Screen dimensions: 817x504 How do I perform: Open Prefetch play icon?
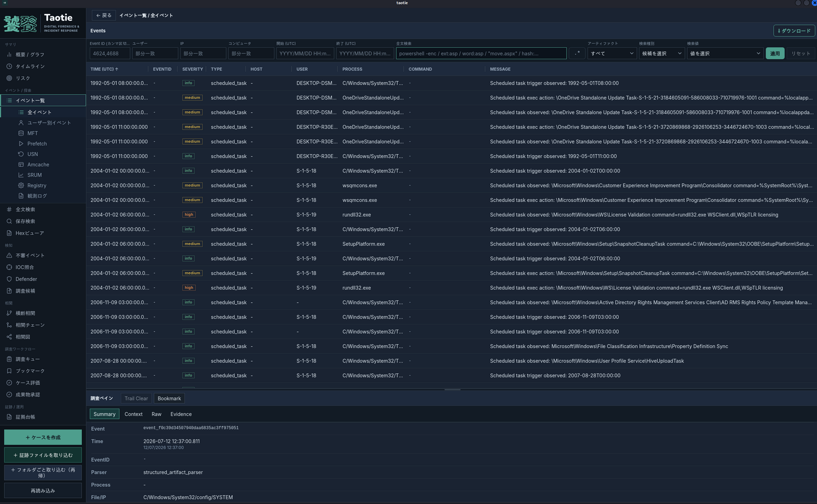pyautogui.click(x=21, y=143)
